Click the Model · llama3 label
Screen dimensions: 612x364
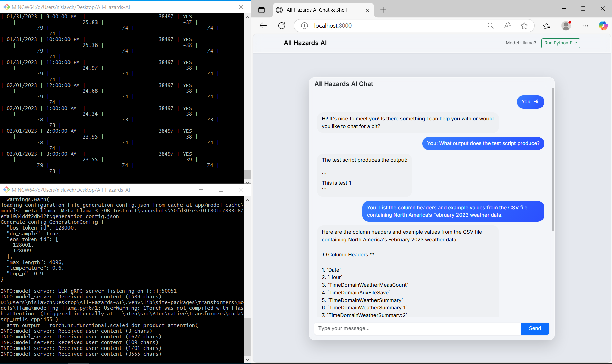521,43
